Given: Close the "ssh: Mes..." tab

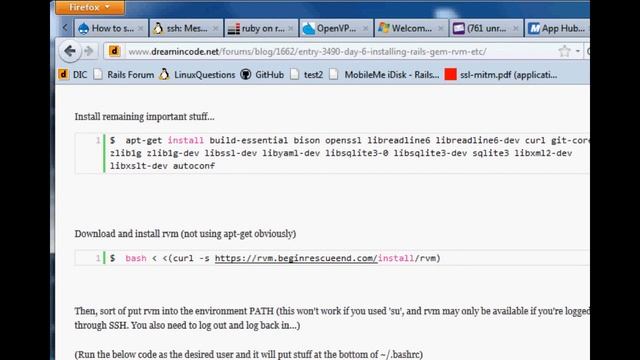Looking at the screenshot, I should coord(216,29).
